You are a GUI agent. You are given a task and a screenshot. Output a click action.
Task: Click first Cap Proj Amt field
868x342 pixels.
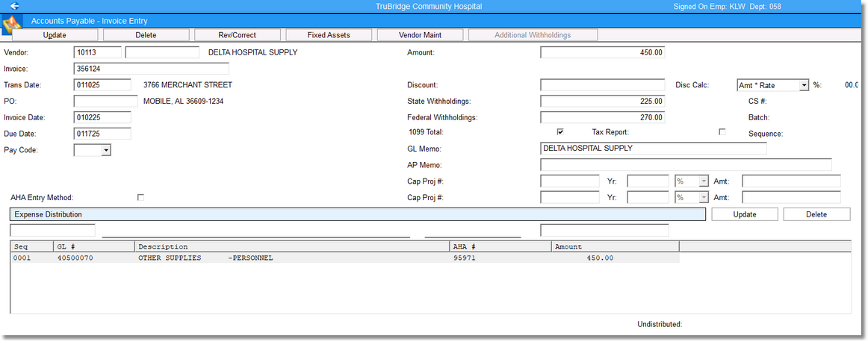[791, 181]
